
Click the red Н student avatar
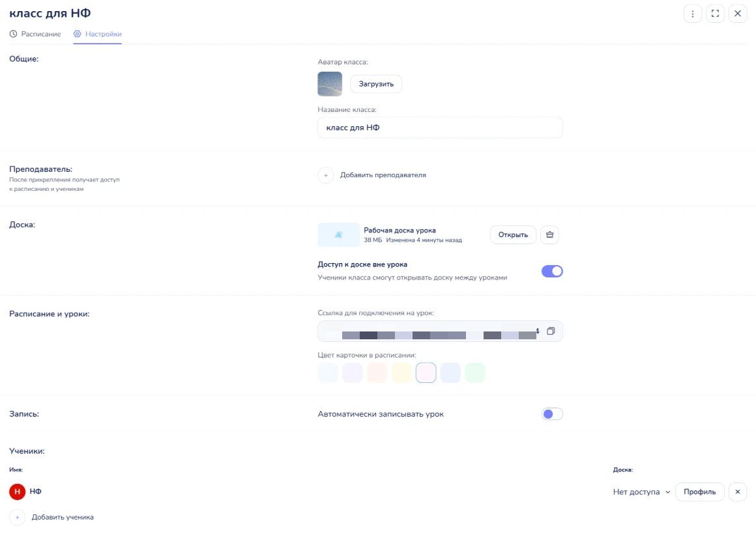tap(18, 492)
